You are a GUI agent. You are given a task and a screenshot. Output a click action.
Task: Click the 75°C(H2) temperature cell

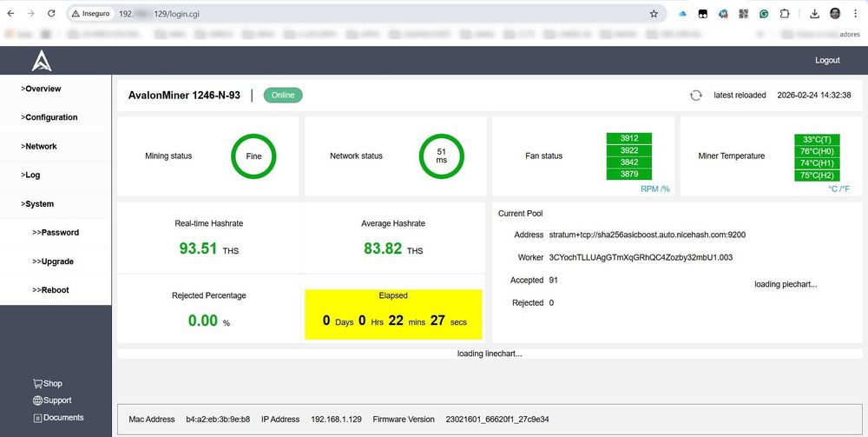[817, 175]
